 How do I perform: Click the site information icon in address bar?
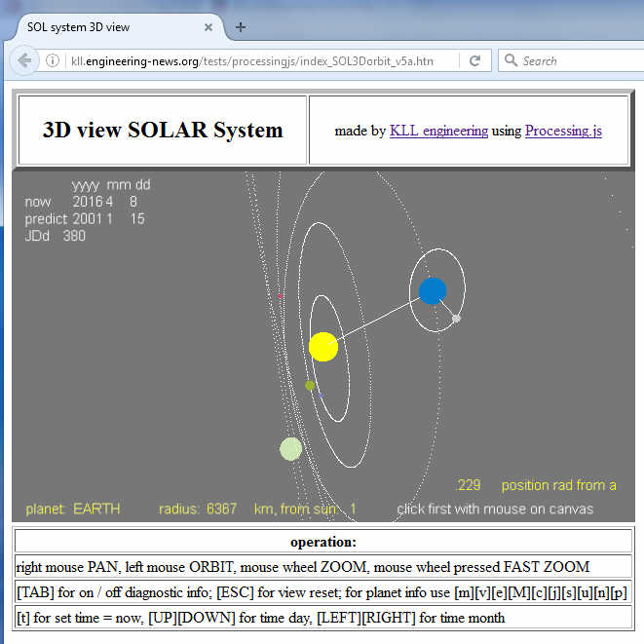point(53,60)
